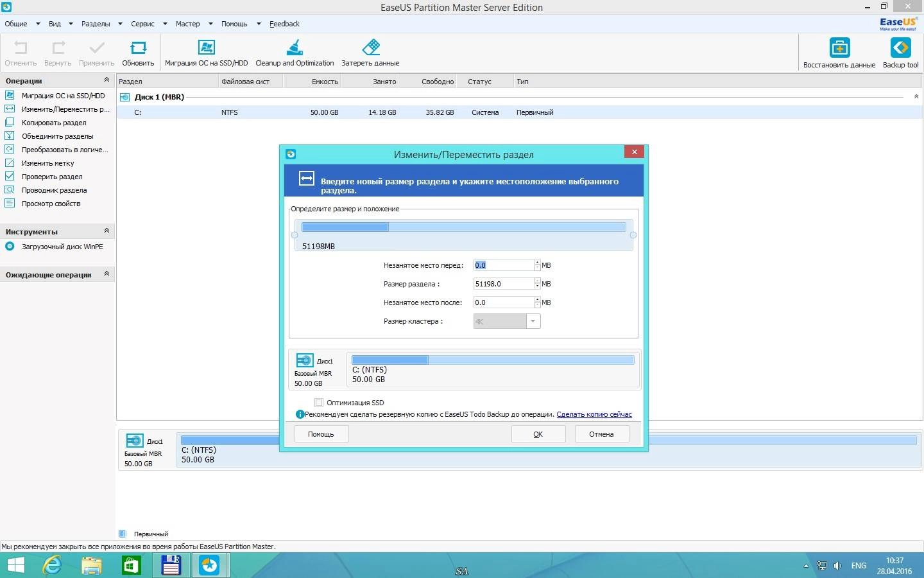Select Изменить/Переместить раздел sidebar operation
Viewport: 924px width, 578px height.
click(65, 109)
